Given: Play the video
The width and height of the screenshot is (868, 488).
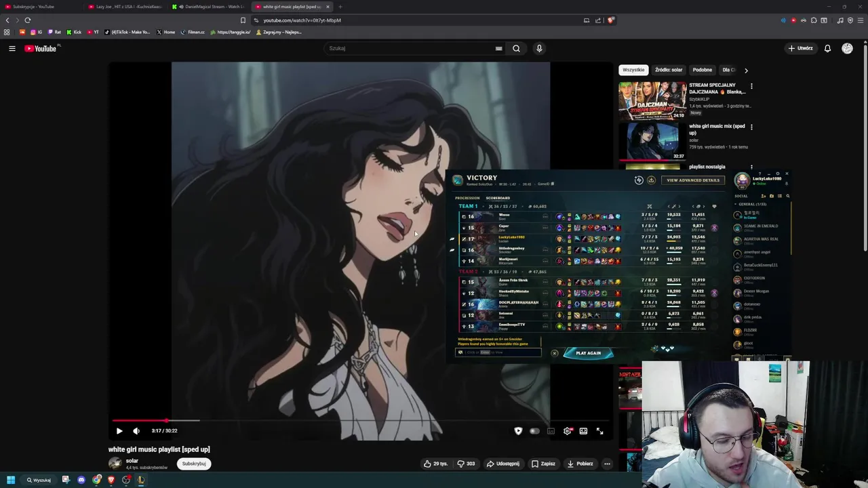Looking at the screenshot, I should (x=119, y=430).
